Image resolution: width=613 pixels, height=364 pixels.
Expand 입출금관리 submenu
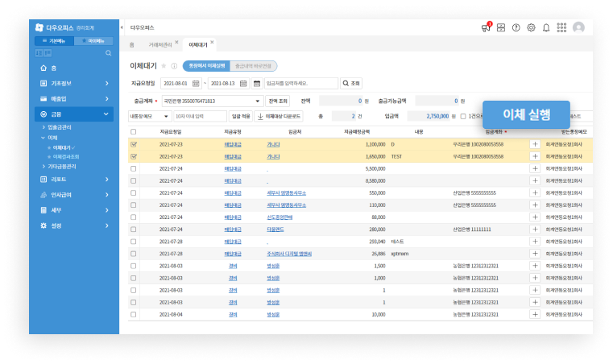56,127
